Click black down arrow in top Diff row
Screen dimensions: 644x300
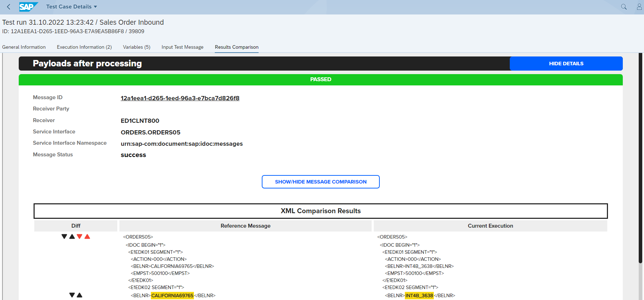coord(64,236)
